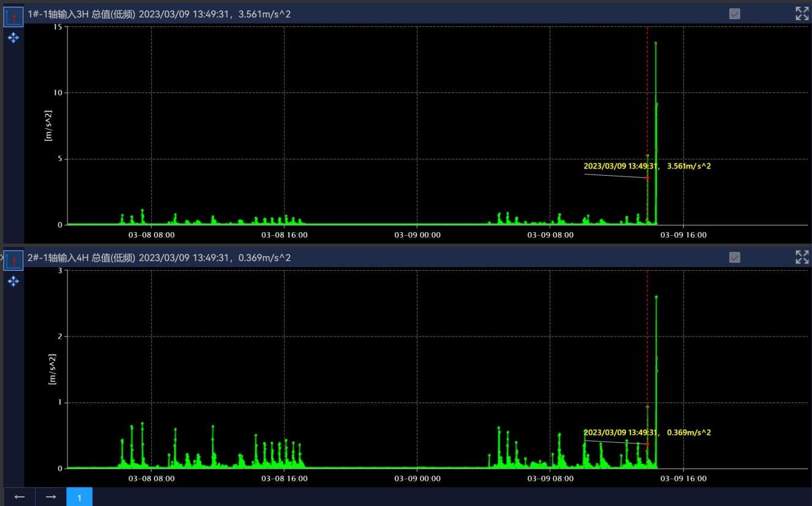This screenshot has width=812, height=506.
Task: Expand the 2#-1轴输入4H chart to fullscreen
Action: click(802, 257)
